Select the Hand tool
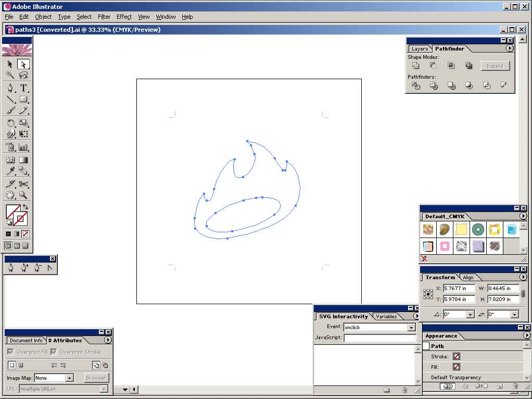This screenshot has height=399, width=532. click(10, 195)
